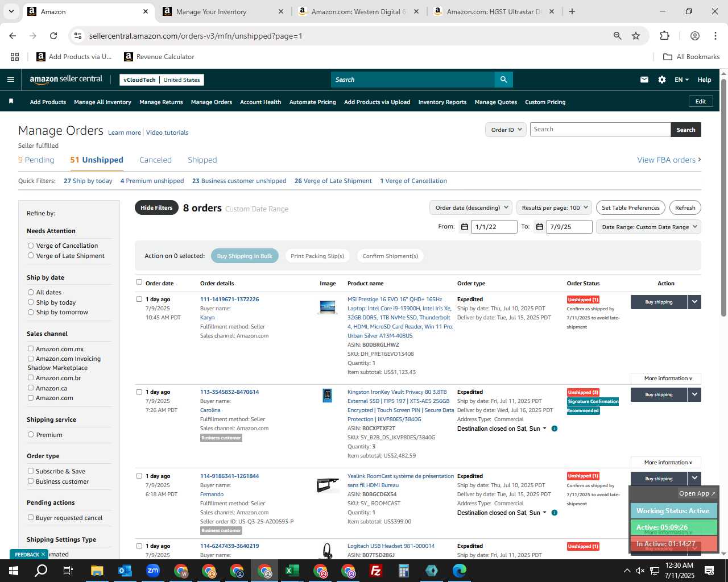Image resolution: width=728 pixels, height=582 pixels.
Task: Check the Business customer order type box
Action: [x=31, y=481]
